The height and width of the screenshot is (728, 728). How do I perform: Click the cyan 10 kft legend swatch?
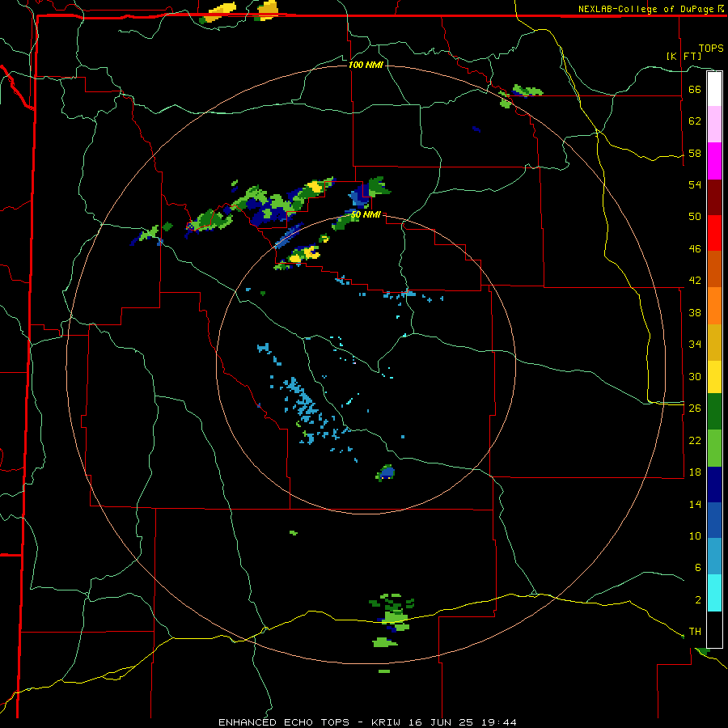click(x=714, y=593)
